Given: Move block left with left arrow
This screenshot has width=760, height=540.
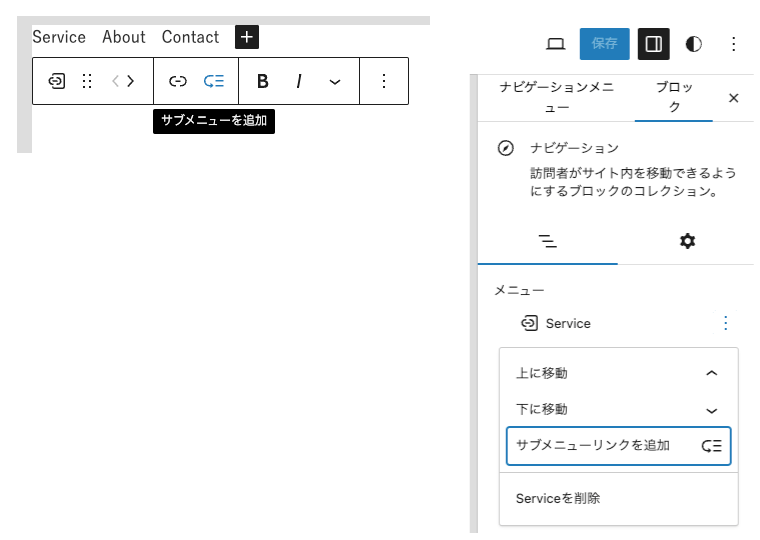Looking at the screenshot, I should [115, 81].
